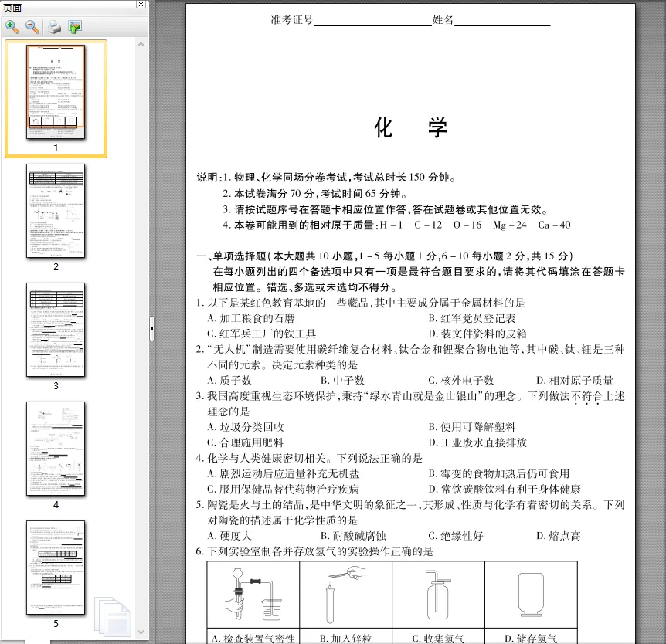The image size is (666, 644).
Task: Open printing via the printer icon
Action: pos(53,27)
